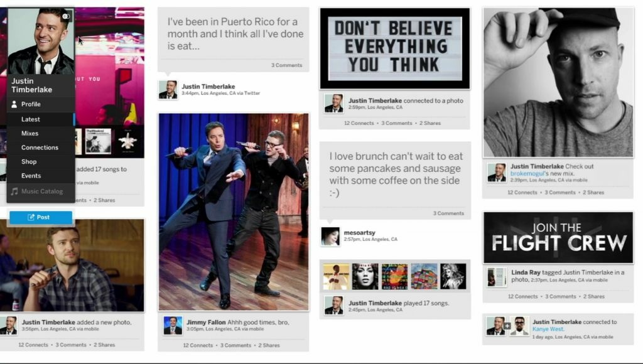This screenshot has width=643, height=364.
Task: View 2 Shares on the "added a new photo" post
Action: pyautogui.click(x=105, y=345)
